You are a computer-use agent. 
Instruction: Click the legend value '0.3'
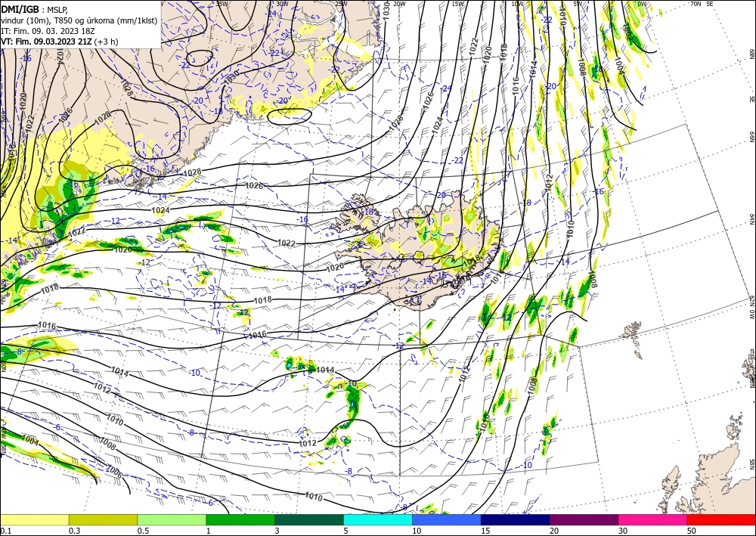click(x=74, y=531)
